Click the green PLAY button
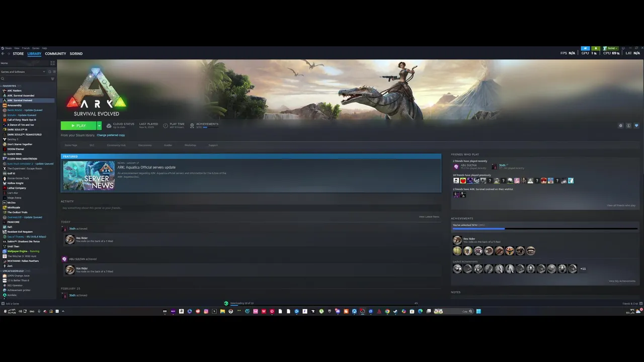Image resolution: width=644 pixels, height=362 pixels. 78,126
